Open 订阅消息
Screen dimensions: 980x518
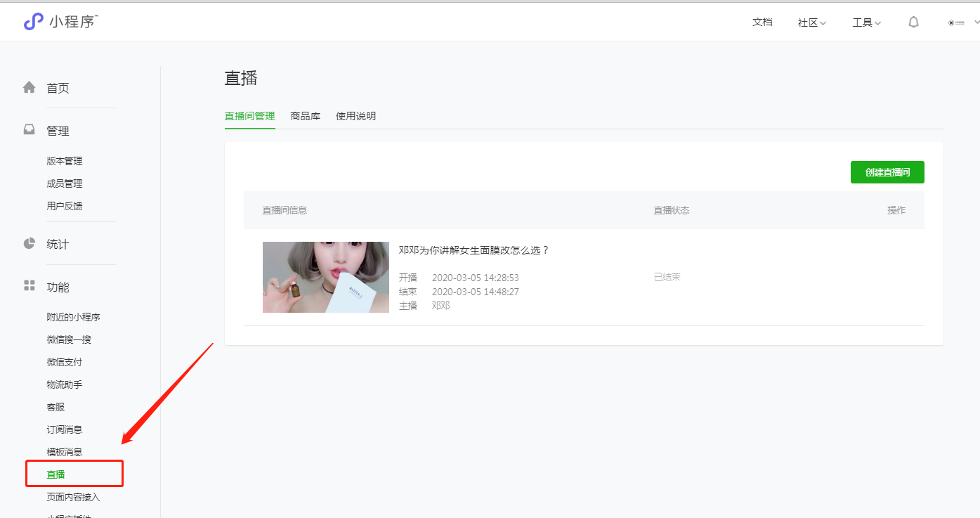pyautogui.click(x=65, y=429)
